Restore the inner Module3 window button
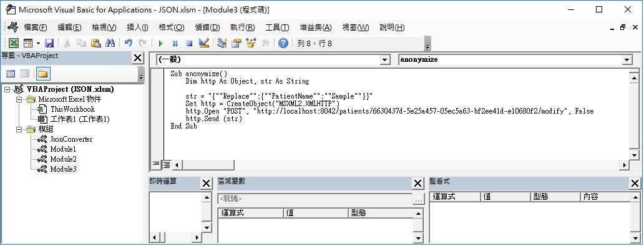 point(623,27)
